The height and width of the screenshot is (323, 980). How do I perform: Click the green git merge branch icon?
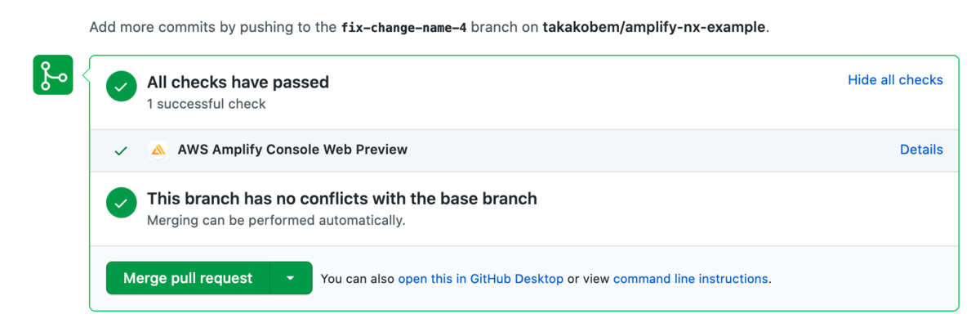tap(53, 75)
